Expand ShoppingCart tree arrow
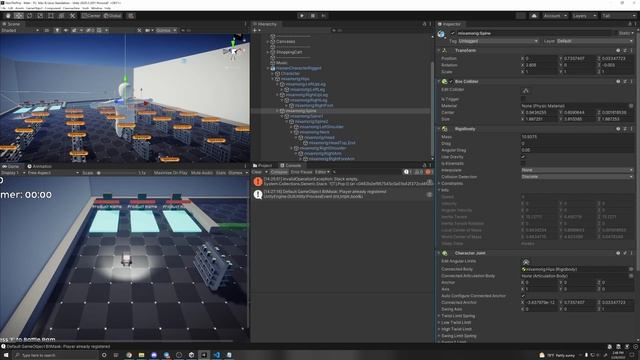Image resolution: width=640 pixels, height=360 pixels. tap(268, 52)
